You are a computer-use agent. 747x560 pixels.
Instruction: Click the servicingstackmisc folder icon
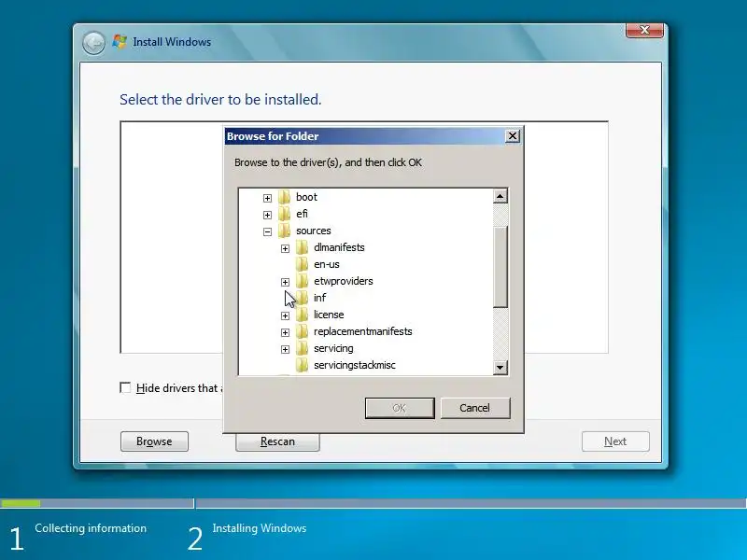[x=302, y=365]
